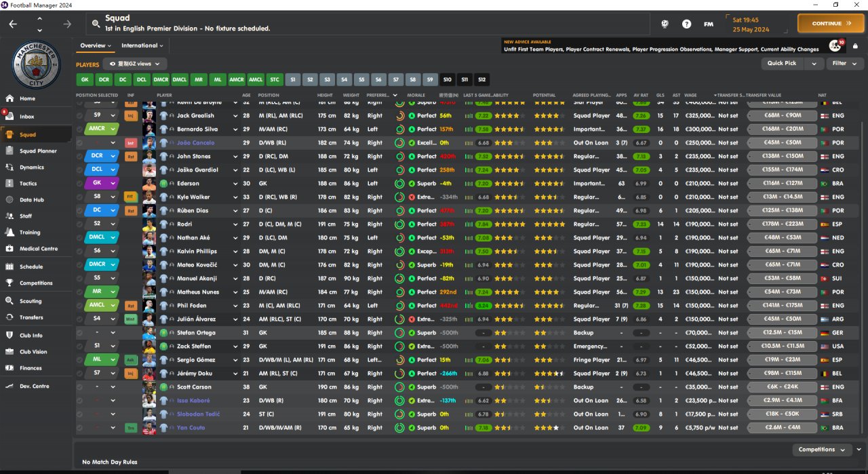Go forward with the right arrow
Image resolution: width=868 pixels, height=474 pixels.
click(x=66, y=24)
